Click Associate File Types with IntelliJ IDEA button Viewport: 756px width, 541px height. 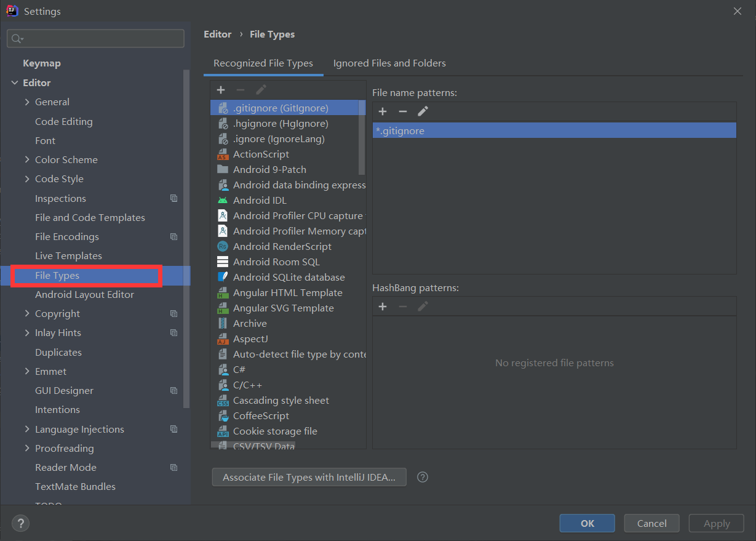pos(309,477)
